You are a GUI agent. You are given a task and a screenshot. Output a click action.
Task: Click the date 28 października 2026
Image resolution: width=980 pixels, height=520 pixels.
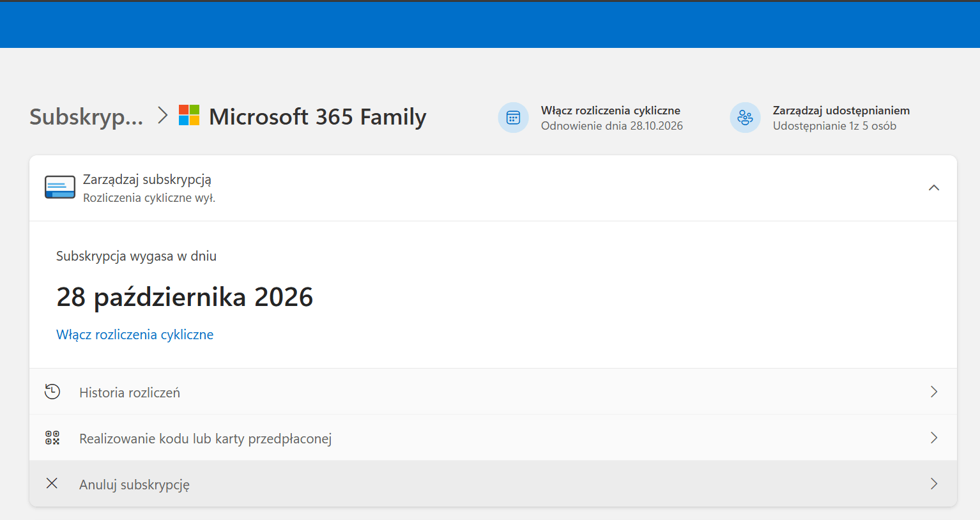click(x=185, y=297)
